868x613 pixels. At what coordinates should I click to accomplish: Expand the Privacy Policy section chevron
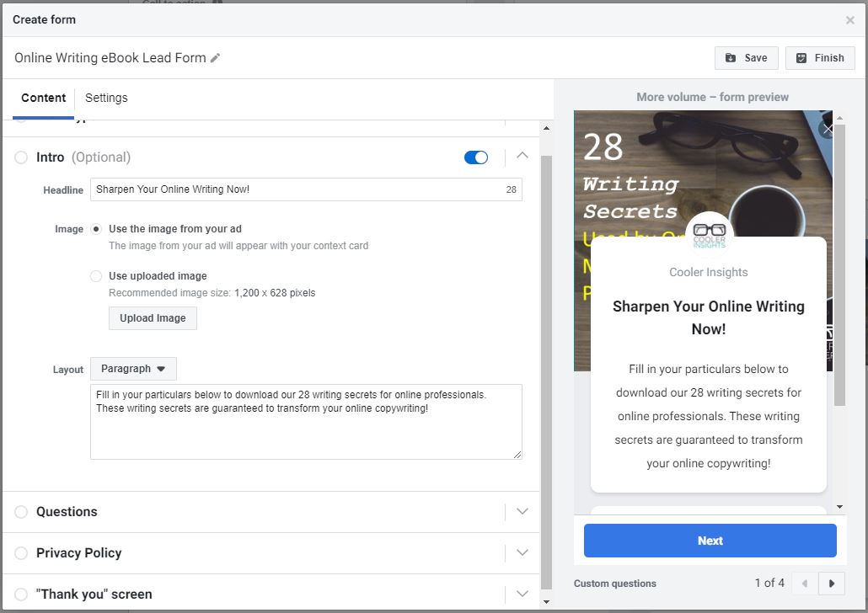pos(522,552)
